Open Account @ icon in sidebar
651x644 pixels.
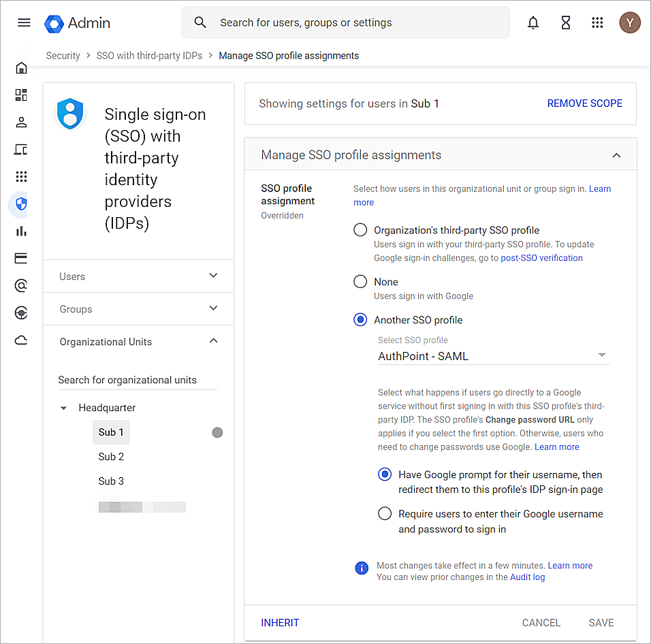pyautogui.click(x=21, y=285)
